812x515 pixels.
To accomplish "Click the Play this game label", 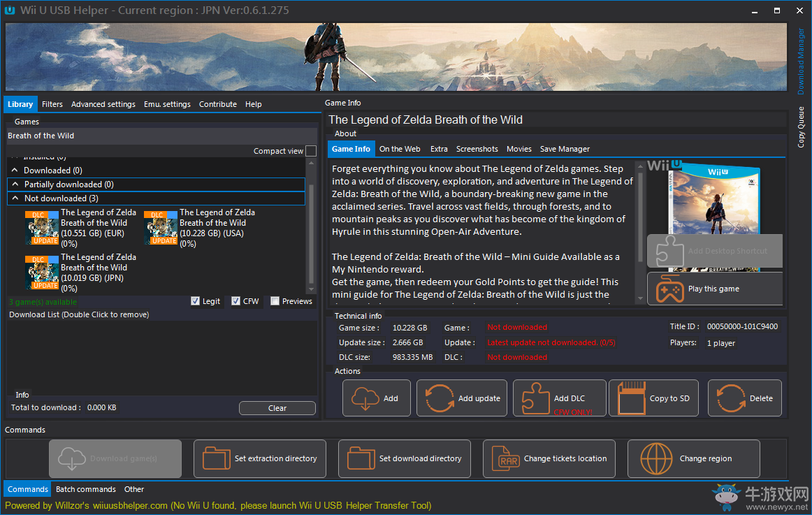I will [713, 289].
